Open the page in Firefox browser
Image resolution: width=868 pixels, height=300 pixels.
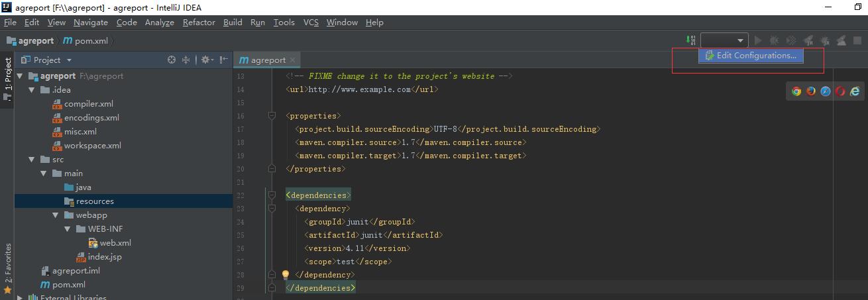tap(811, 91)
